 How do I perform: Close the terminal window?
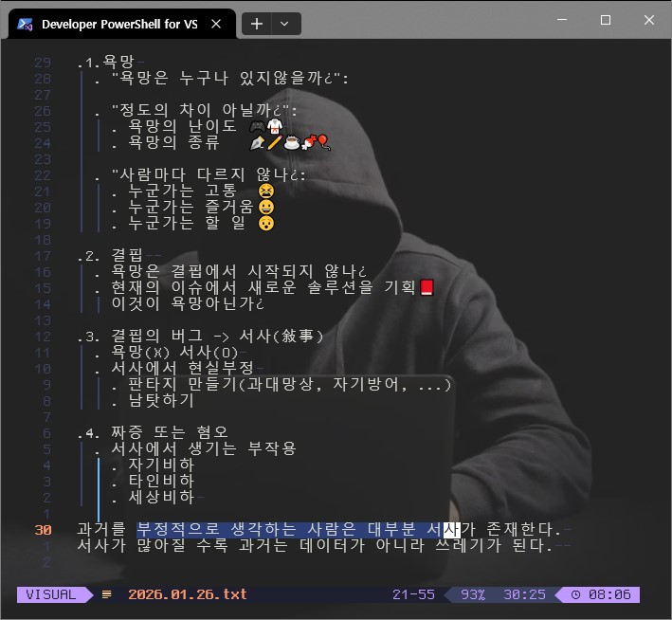click(x=649, y=20)
